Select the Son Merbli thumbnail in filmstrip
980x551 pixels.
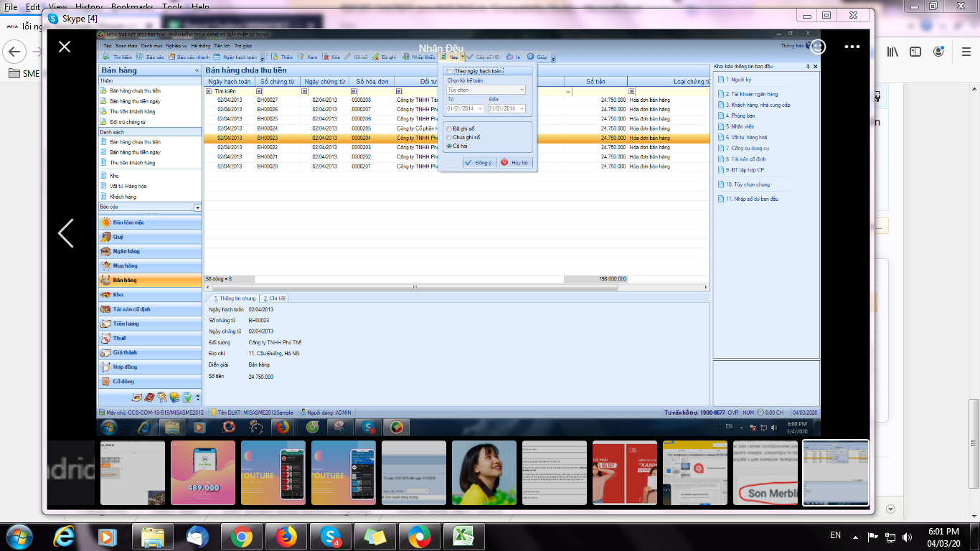point(765,473)
